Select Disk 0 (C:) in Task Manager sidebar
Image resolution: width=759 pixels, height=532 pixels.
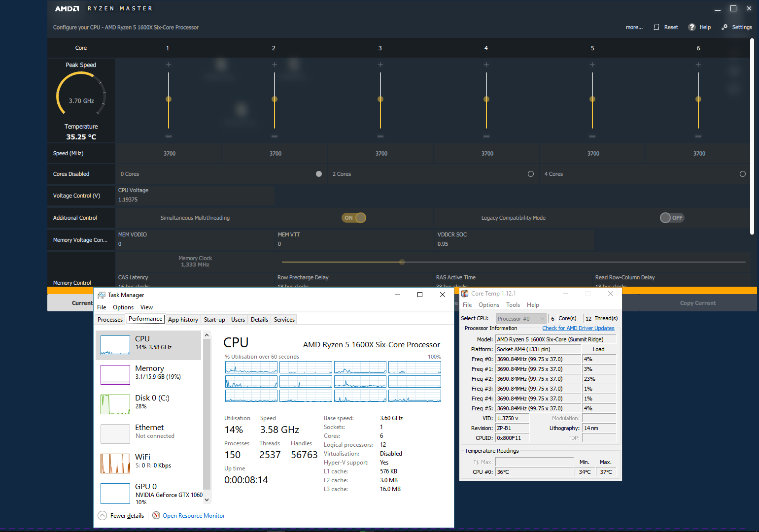148,404
